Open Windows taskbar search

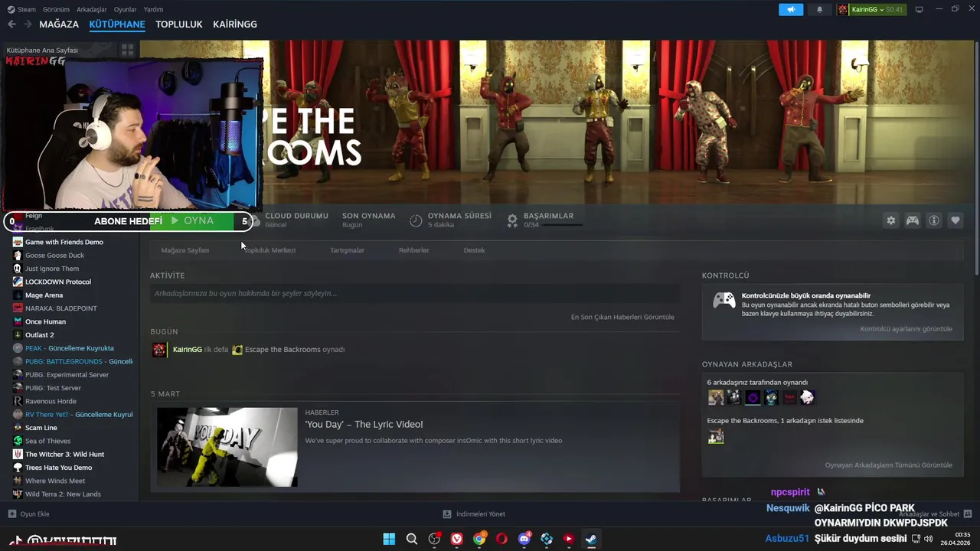pyautogui.click(x=412, y=539)
